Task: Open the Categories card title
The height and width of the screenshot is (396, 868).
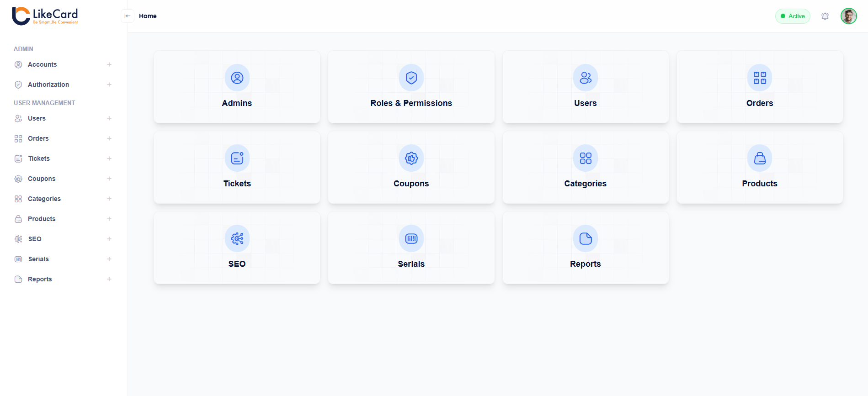Action: point(585,184)
